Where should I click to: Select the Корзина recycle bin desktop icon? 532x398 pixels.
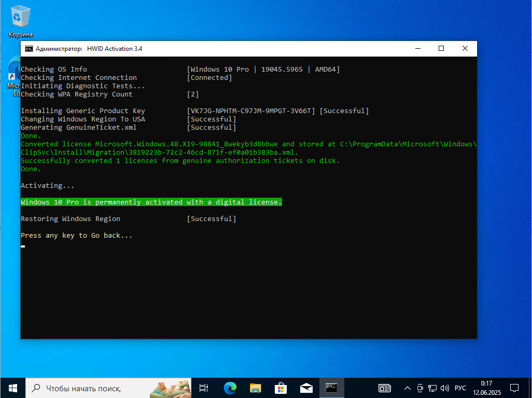click(x=20, y=21)
